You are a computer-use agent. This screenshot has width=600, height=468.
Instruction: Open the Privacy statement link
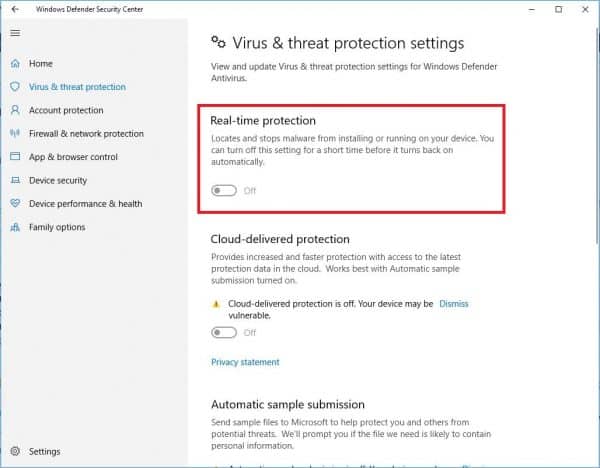coord(245,362)
